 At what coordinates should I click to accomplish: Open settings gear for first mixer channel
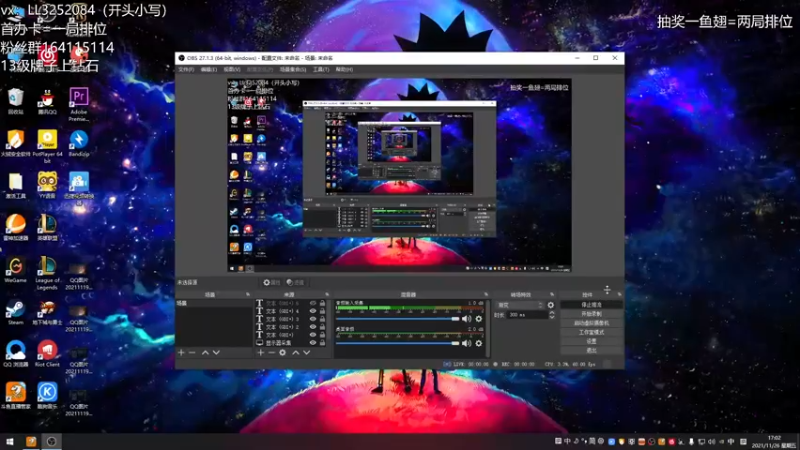click(479, 319)
